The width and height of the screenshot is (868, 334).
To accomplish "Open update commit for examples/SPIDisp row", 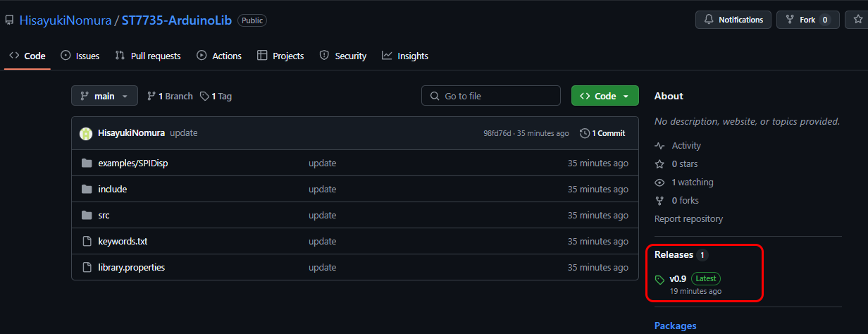I will point(323,163).
